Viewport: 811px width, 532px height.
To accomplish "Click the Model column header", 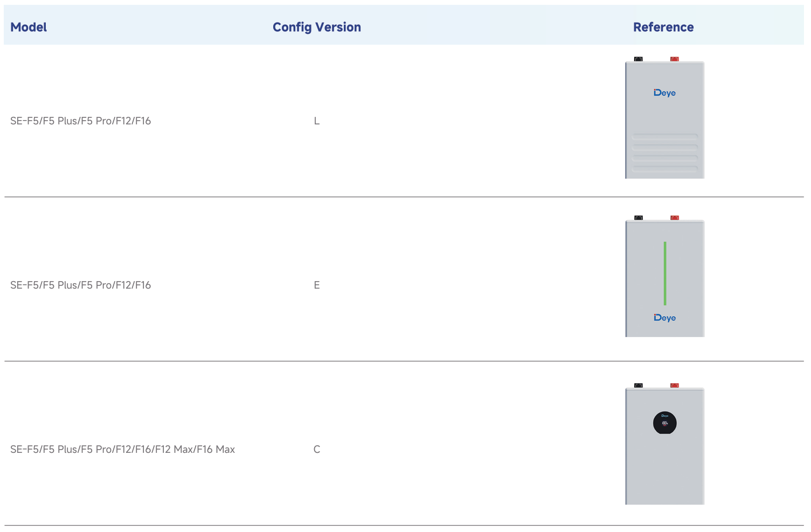I will click(x=29, y=27).
